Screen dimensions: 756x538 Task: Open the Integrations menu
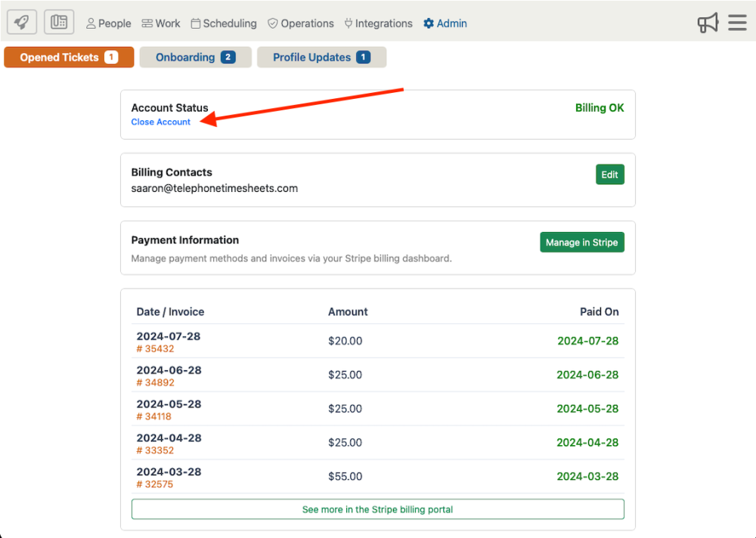[378, 23]
